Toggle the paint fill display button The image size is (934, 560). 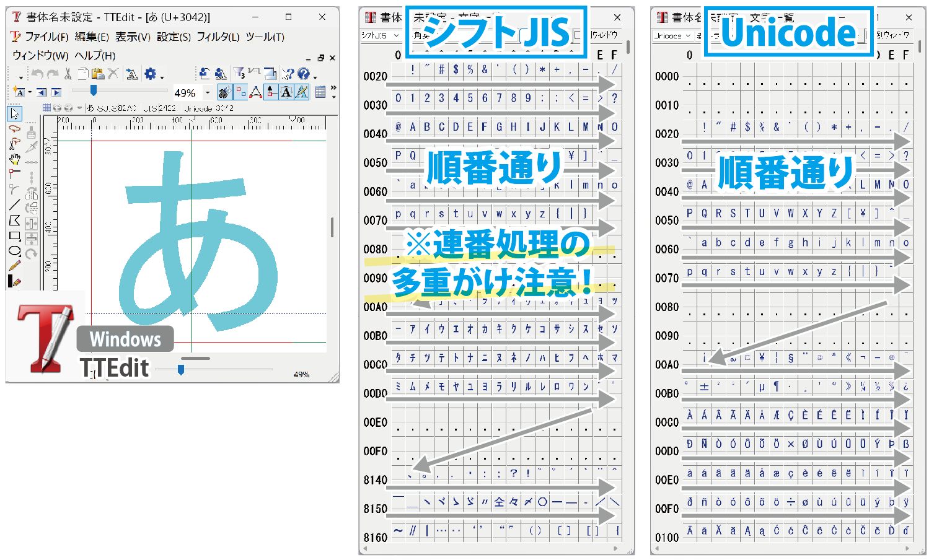point(224,92)
